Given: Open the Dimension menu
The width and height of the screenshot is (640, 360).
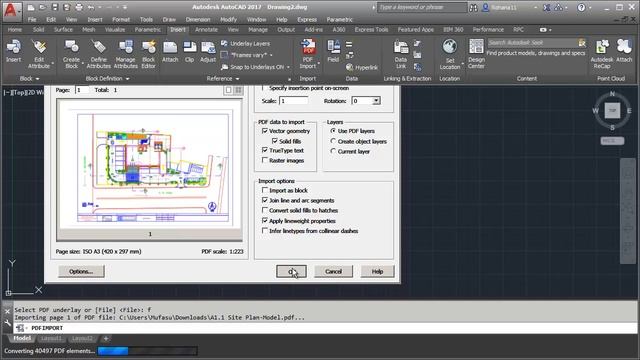Looking at the screenshot, I should point(198,19).
